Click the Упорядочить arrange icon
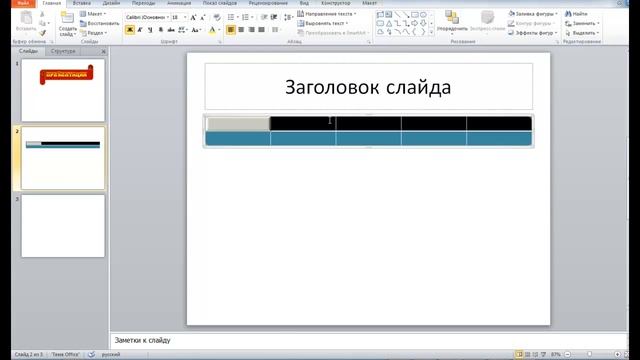 click(x=451, y=18)
